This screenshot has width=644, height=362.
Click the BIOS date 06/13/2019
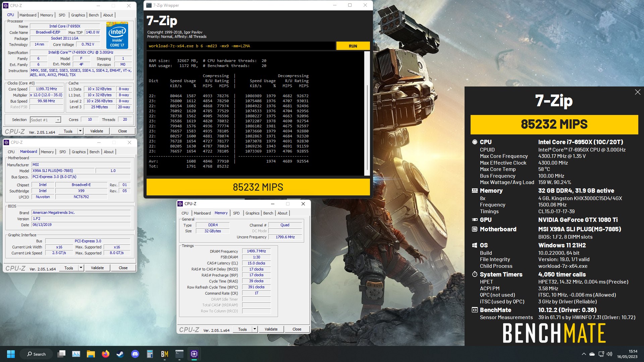tap(81, 225)
